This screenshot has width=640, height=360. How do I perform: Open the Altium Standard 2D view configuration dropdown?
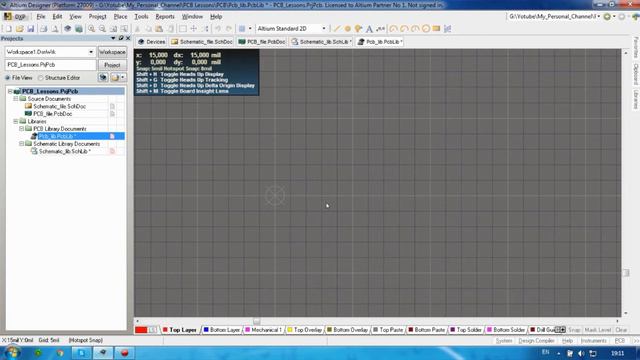[324, 29]
